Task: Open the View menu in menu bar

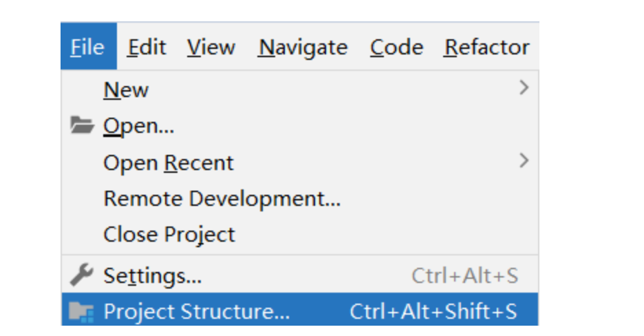Action: [x=211, y=47]
